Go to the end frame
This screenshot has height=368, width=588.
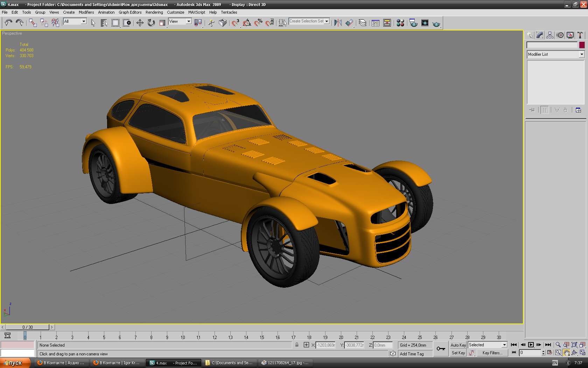click(x=548, y=345)
